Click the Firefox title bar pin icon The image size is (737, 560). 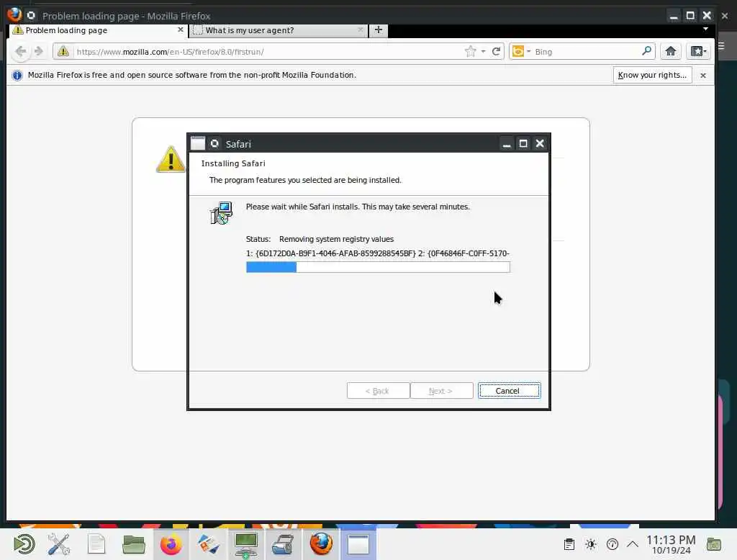click(x=31, y=16)
